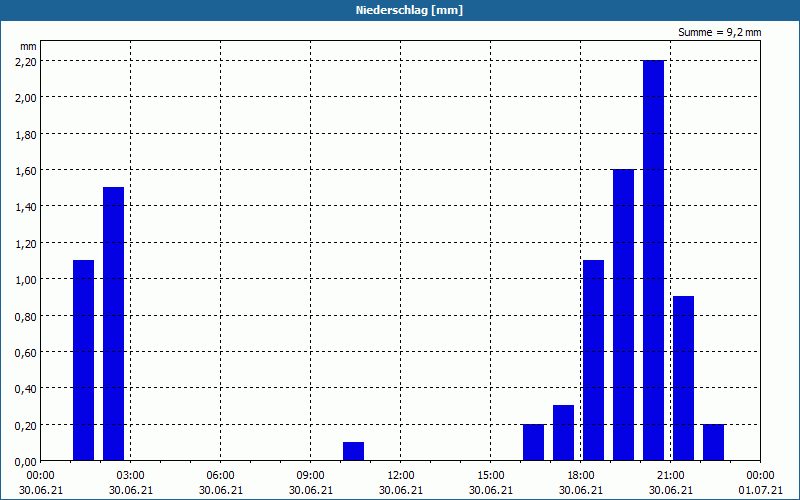The width and height of the screenshot is (800, 500).
Task: Click the 03:00 time axis label
Action: click(x=131, y=476)
